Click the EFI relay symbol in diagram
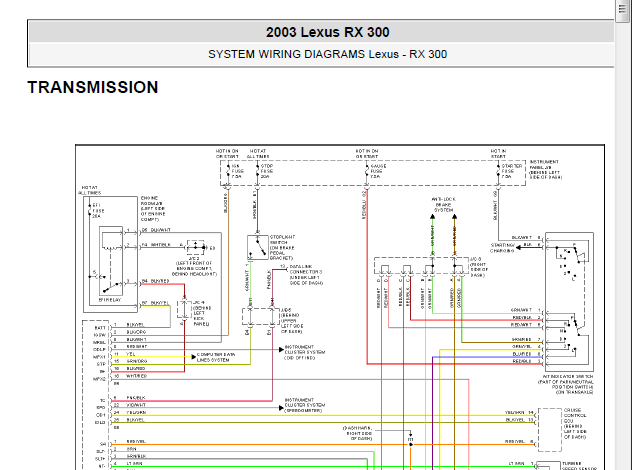632x470 pixels. click(x=111, y=261)
